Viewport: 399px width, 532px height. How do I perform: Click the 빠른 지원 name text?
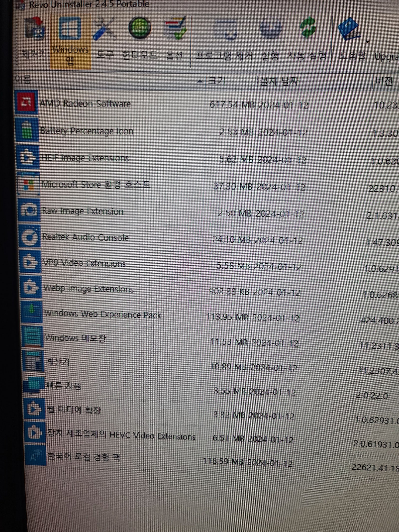pos(64,386)
